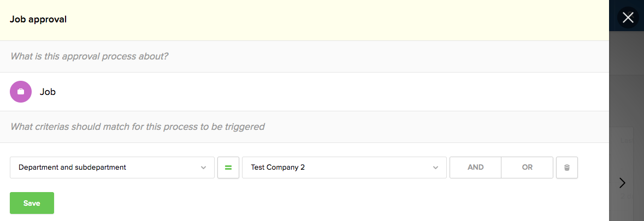Click the 'What criterias should match' heading

(137, 127)
